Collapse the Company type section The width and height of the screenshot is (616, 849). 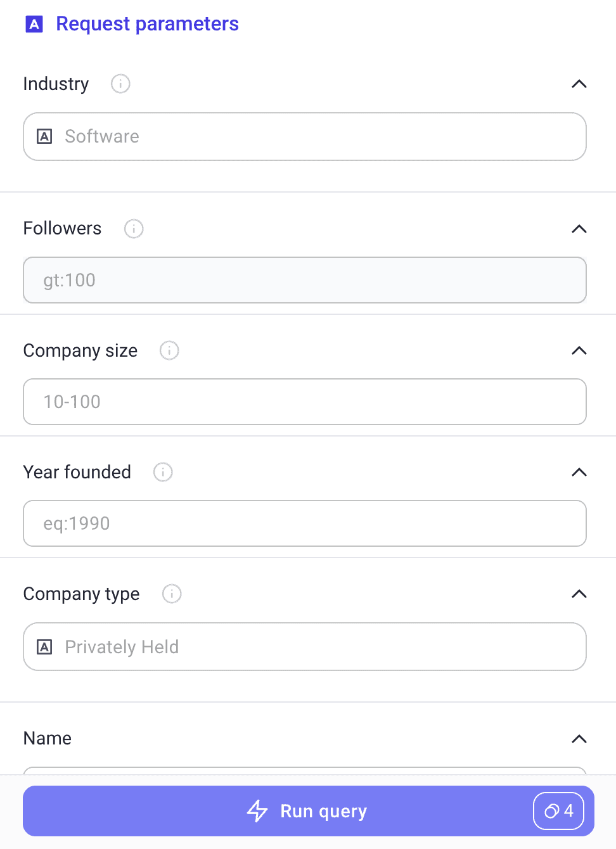579,594
